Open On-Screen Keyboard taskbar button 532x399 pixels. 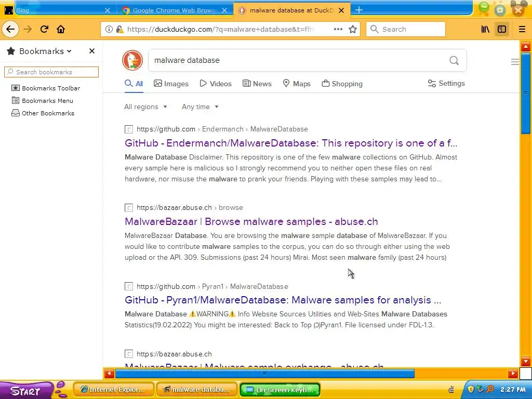pyautogui.click(x=280, y=390)
